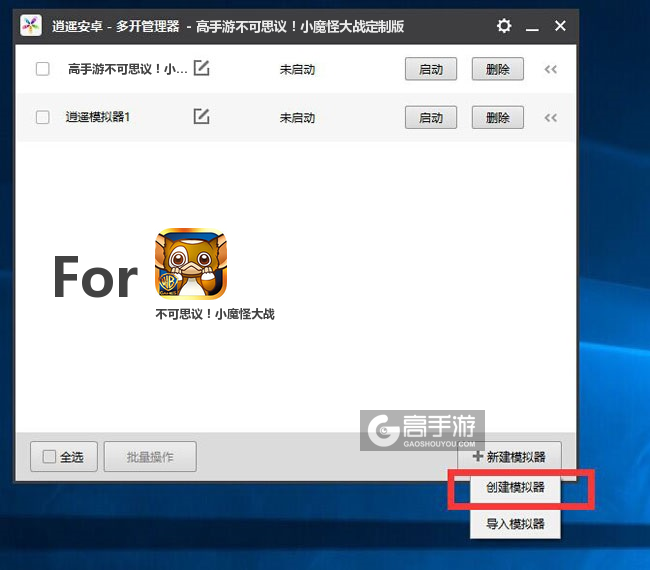The height and width of the screenshot is (570, 650).
Task: Click the app logo in title bar
Action: (x=31, y=26)
